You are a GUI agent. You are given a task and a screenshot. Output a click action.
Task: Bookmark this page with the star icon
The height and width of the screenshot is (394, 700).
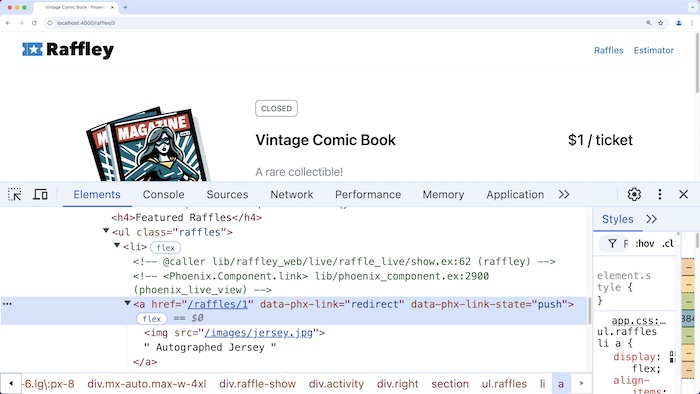point(661,23)
